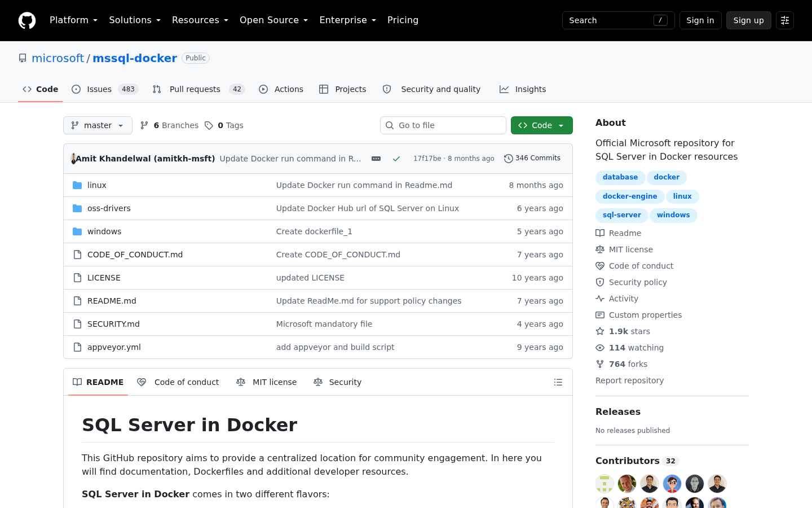Click the fork icon next to 764 forks
This screenshot has width=812, height=508.
coord(600,364)
